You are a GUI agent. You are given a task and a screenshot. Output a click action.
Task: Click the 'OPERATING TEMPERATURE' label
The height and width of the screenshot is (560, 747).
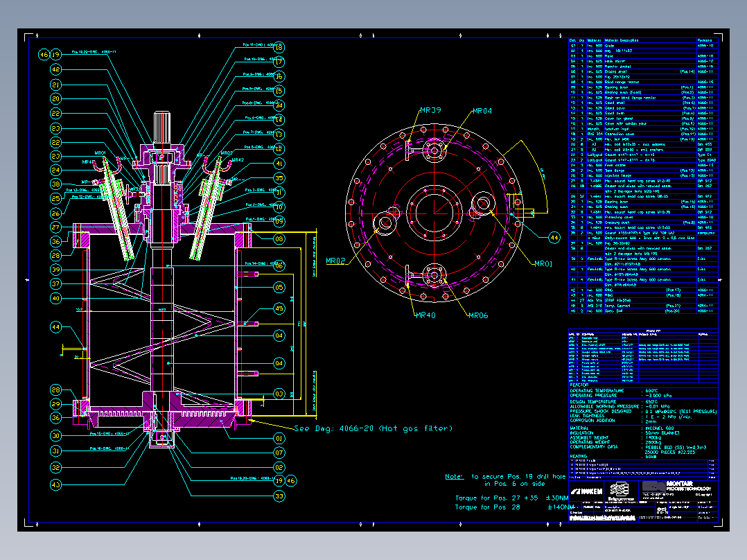pyautogui.click(x=597, y=391)
